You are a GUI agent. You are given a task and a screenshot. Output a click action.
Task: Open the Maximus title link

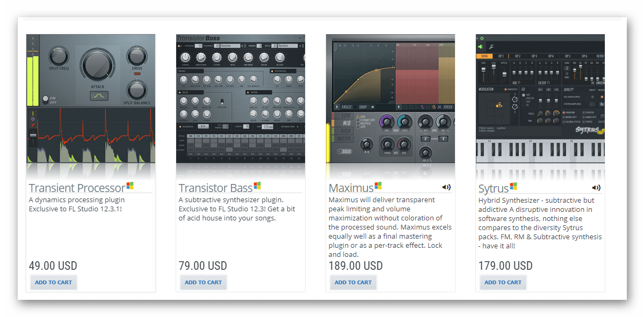point(351,188)
